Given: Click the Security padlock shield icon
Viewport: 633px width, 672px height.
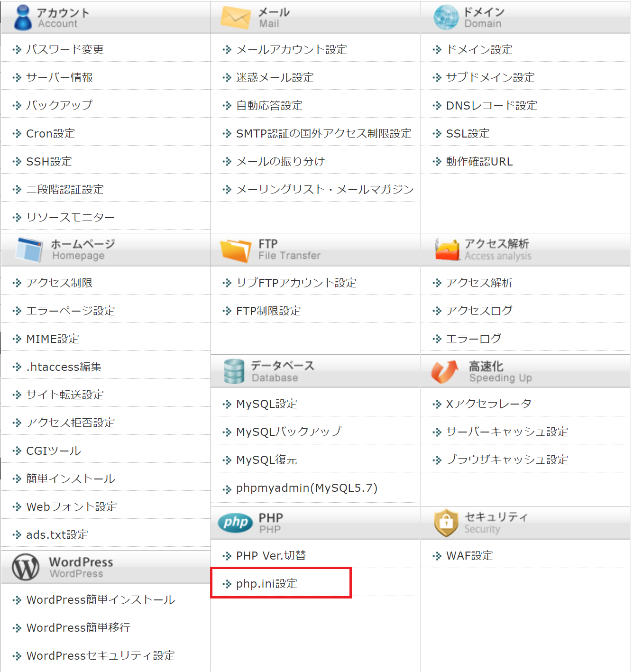Looking at the screenshot, I should coord(446,523).
